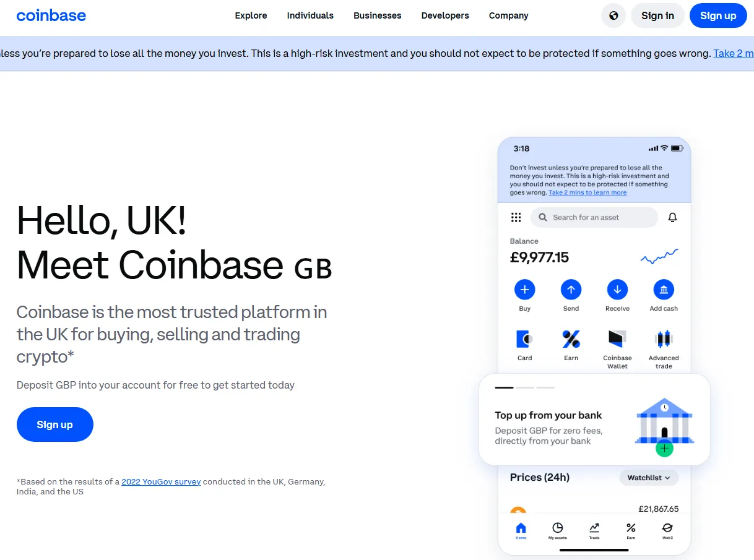
Task: Click the notification bell icon
Action: click(672, 217)
